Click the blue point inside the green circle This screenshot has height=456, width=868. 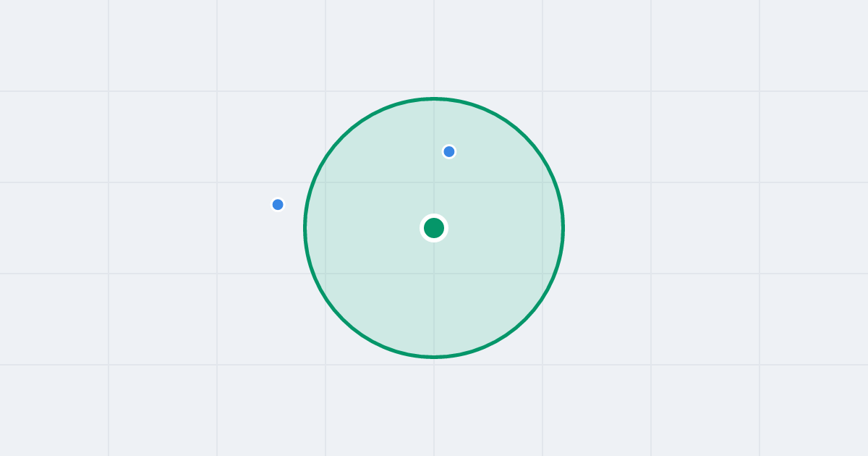(449, 151)
